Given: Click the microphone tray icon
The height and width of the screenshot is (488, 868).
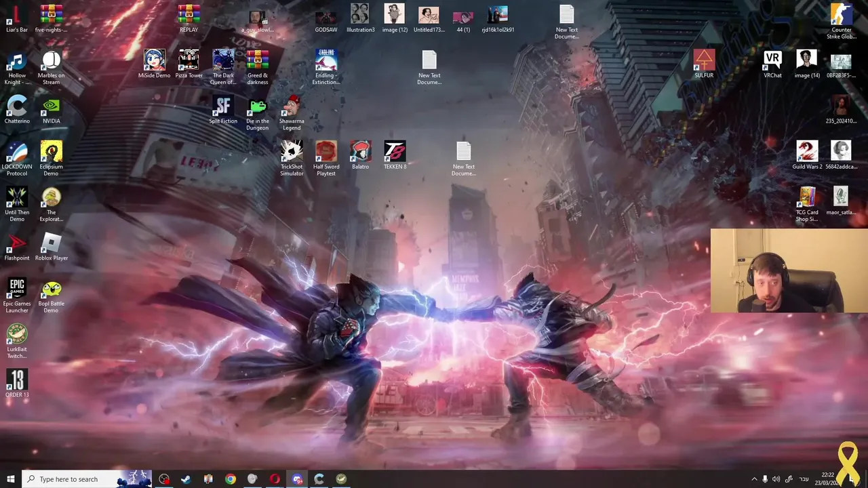Looking at the screenshot, I should pyautogui.click(x=765, y=479).
